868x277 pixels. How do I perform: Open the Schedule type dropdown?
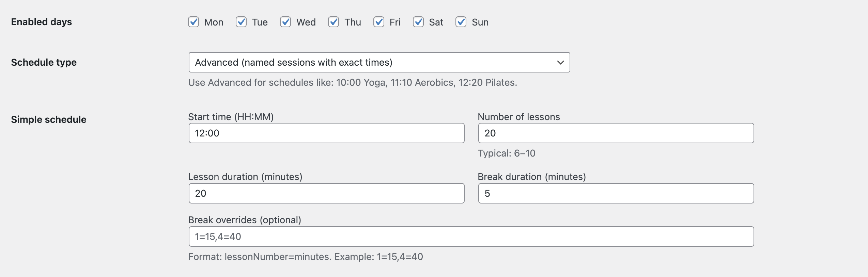379,62
